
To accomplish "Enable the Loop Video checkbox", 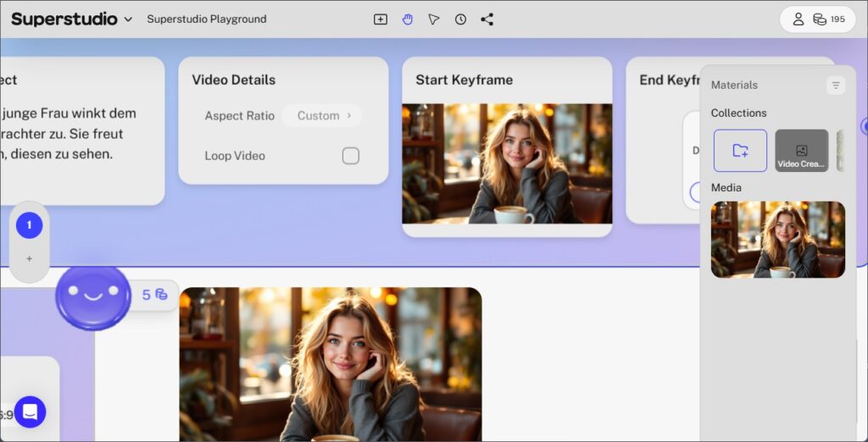I will coord(350,156).
